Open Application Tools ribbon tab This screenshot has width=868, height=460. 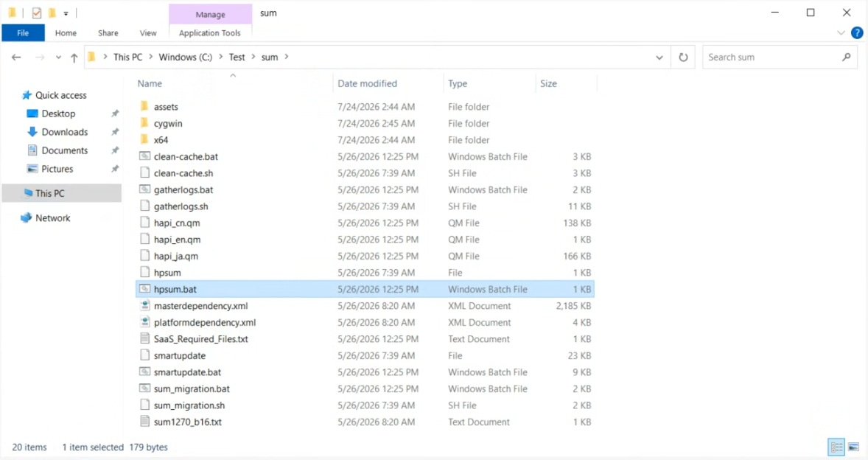point(210,33)
